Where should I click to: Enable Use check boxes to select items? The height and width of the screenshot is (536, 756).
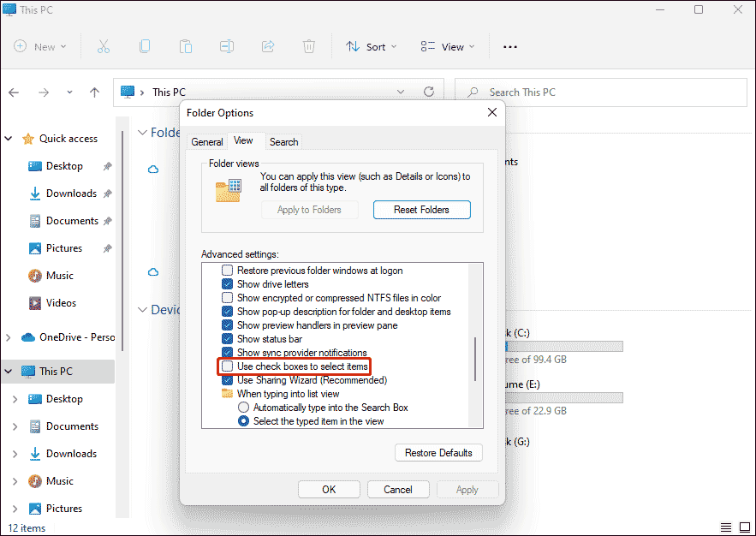(227, 366)
